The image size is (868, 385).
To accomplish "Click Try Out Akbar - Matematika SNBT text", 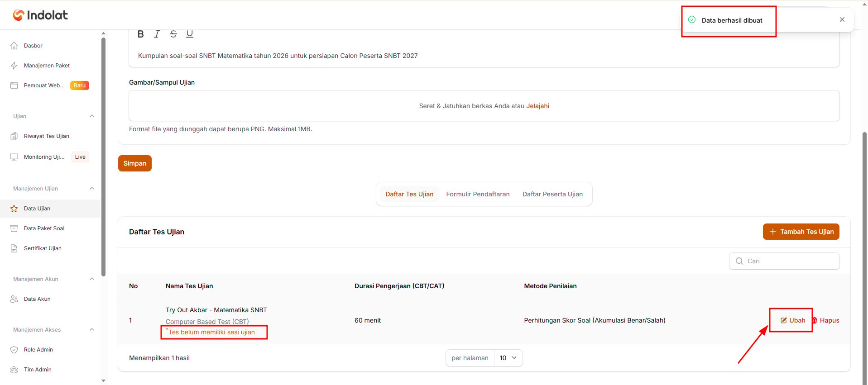I will 216,310.
